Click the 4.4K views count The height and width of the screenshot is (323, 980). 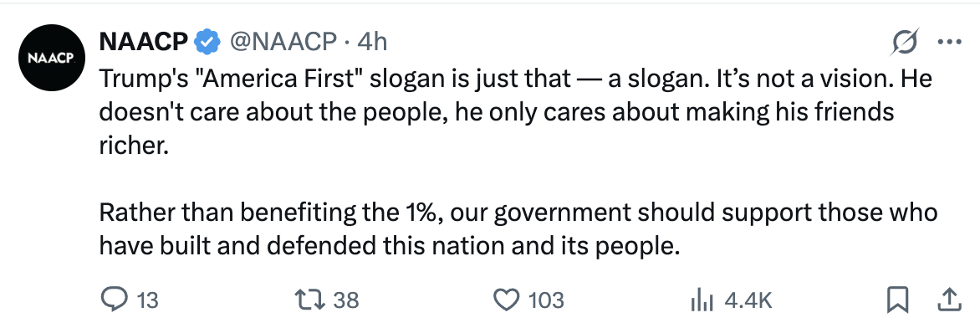[x=748, y=300]
